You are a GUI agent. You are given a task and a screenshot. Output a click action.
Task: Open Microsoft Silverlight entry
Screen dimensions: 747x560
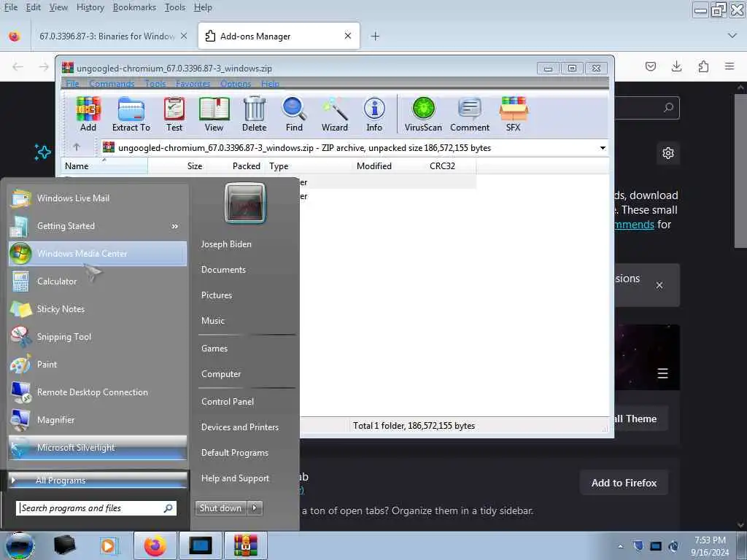97,448
